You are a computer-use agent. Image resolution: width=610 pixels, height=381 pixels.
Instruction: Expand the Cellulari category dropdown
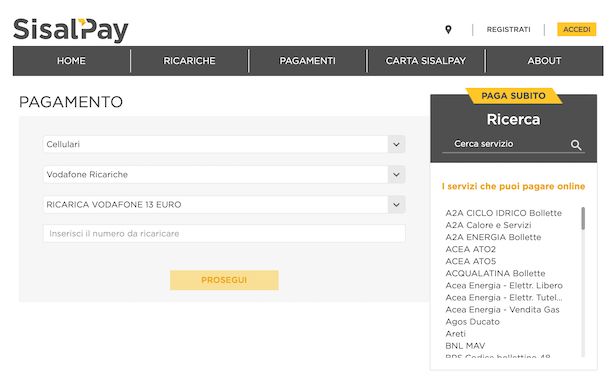pyautogui.click(x=224, y=144)
